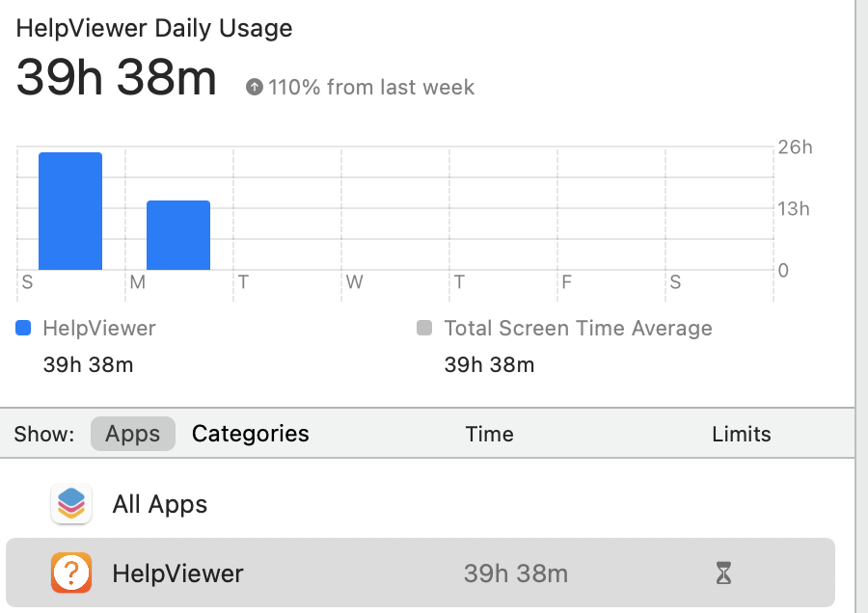Click the Friday column in the chart

pyautogui.click(x=611, y=222)
